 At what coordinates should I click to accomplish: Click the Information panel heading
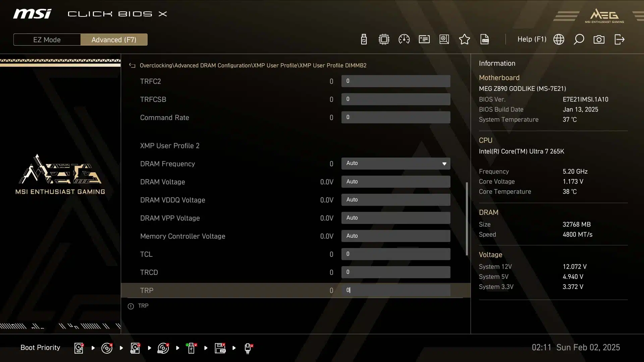click(497, 63)
